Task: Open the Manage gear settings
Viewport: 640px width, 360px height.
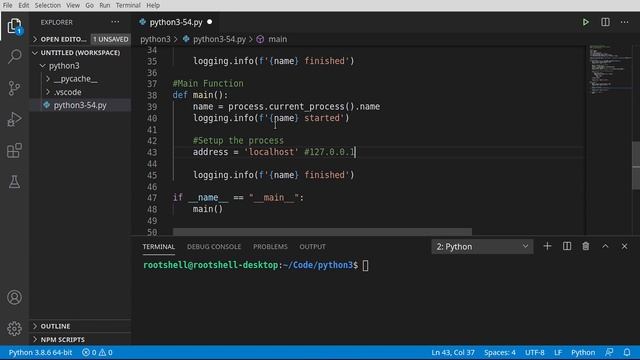Action: point(14,329)
